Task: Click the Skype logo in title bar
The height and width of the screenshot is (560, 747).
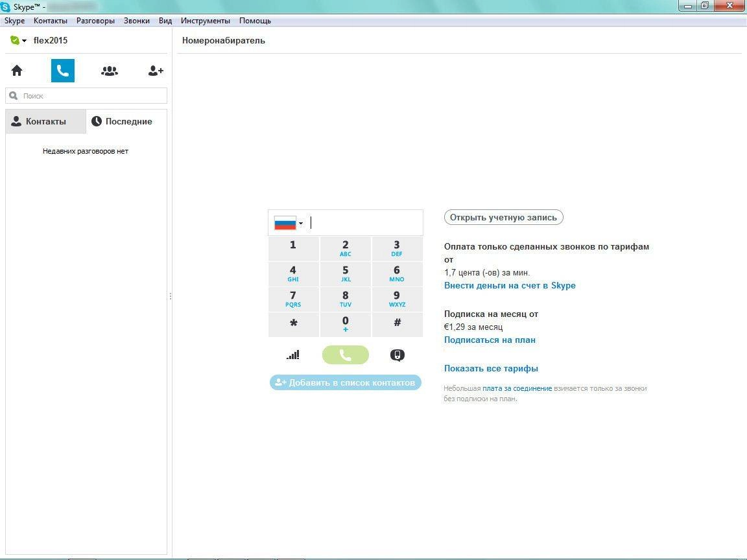Action: [x=5, y=6]
